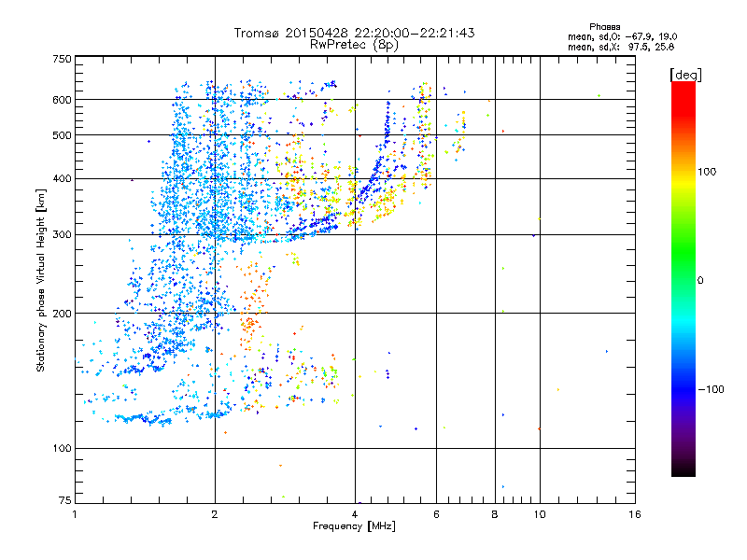Click the lone green point near 14 MHz, 600 km
This screenshot has width=747, height=560.
(x=599, y=96)
